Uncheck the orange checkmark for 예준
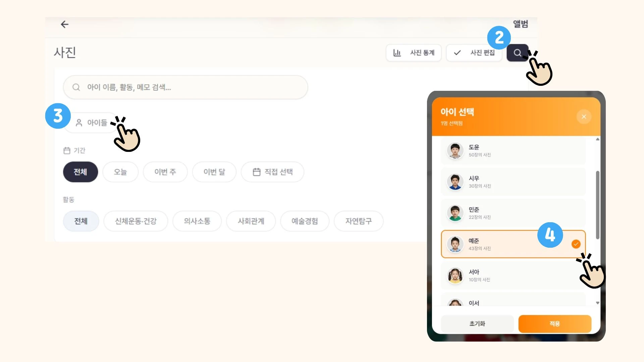Image resolution: width=644 pixels, height=362 pixels. [x=576, y=244]
